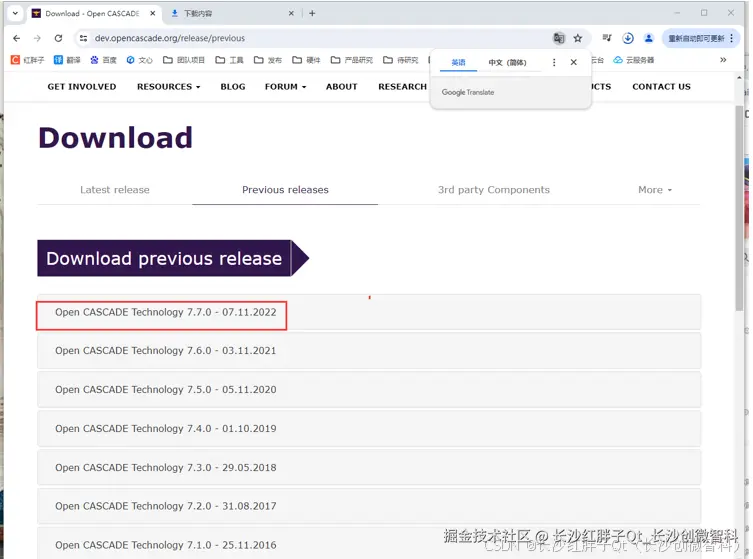Open the 云服务器 bookmark
753x559 pixels.
click(634, 60)
